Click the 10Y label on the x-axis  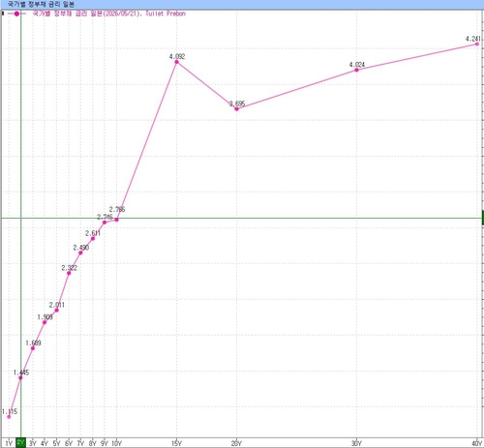pyautogui.click(x=116, y=443)
